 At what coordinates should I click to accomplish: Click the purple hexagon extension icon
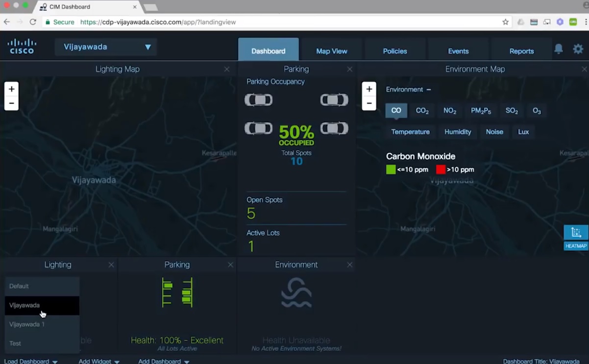(x=560, y=22)
